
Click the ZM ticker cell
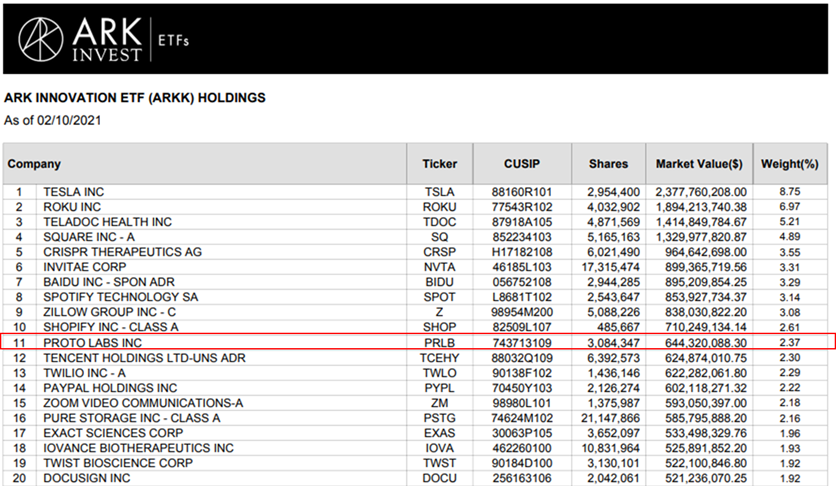point(440,403)
